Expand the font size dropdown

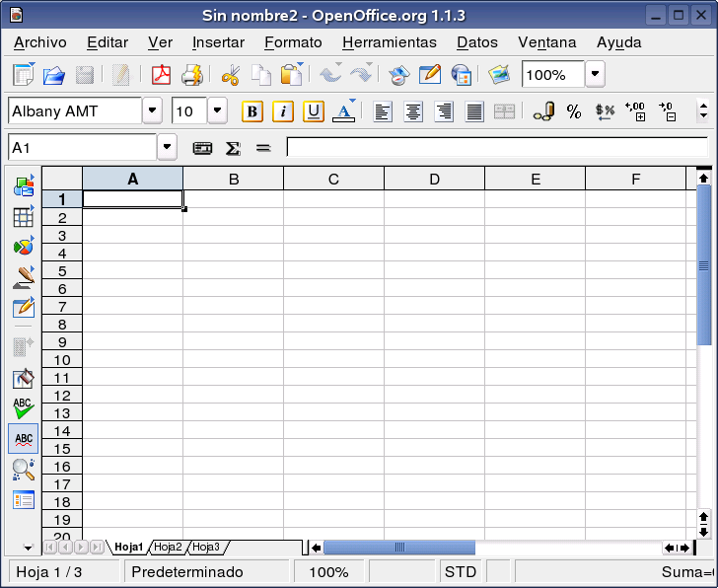(x=218, y=110)
